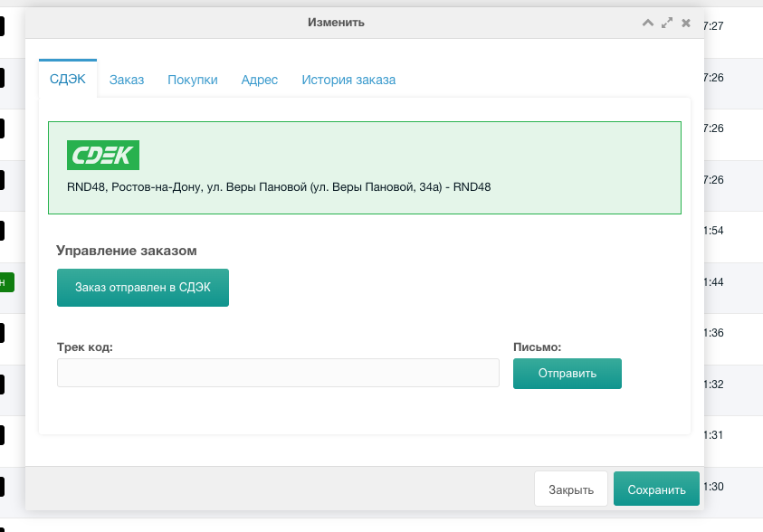Collapse the Изменить dialog with the chevron icon
The height and width of the screenshot is (532, 763).
pyautogui.click(x=648, y=23)
